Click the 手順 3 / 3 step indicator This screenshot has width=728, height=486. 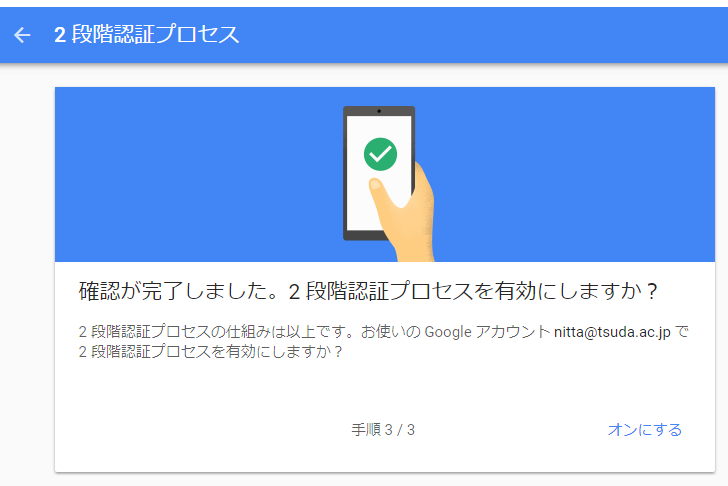(x=383, y=429)
